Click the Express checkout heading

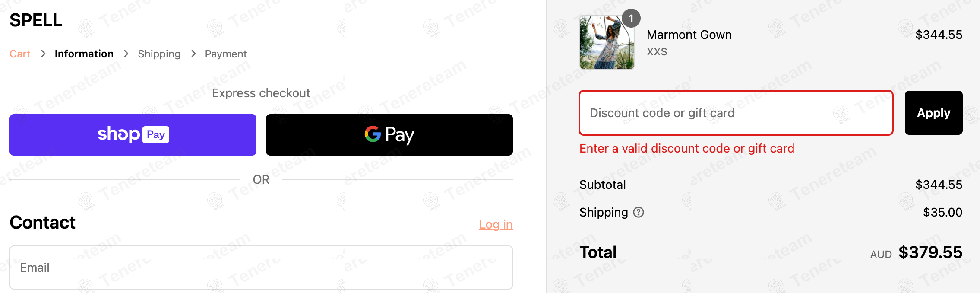pos(261,93)
